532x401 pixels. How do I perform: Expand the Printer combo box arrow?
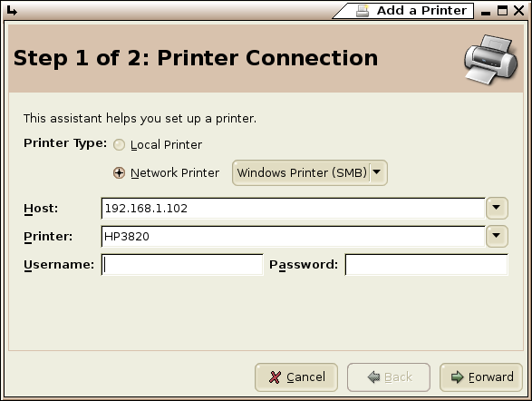(x=497, y=236)
